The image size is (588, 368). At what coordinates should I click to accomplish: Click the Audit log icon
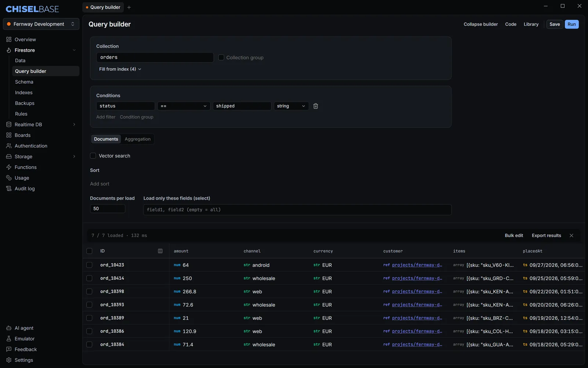click(9, 188)
